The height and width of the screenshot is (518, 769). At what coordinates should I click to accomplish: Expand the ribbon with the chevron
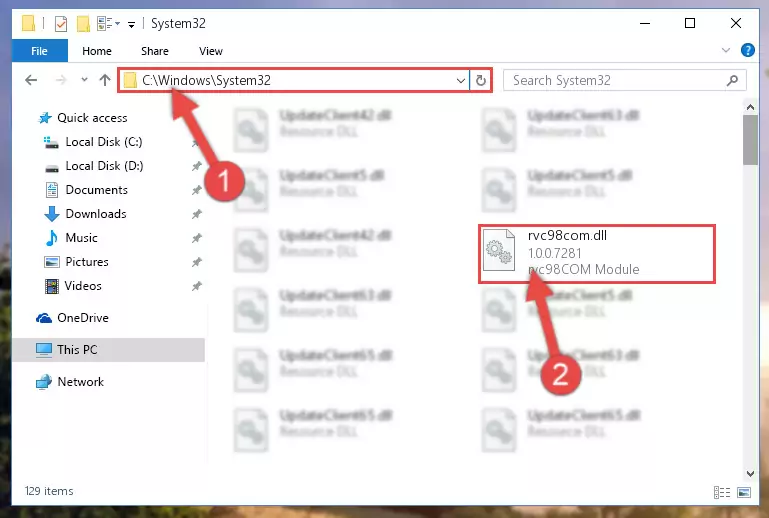click(726, 50)
